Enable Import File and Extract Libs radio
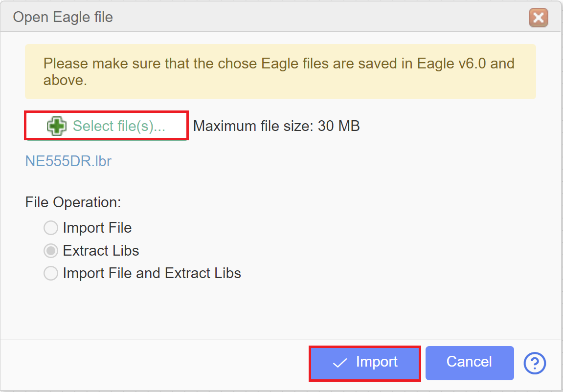 pyautogui.click(x=51, y=273)
